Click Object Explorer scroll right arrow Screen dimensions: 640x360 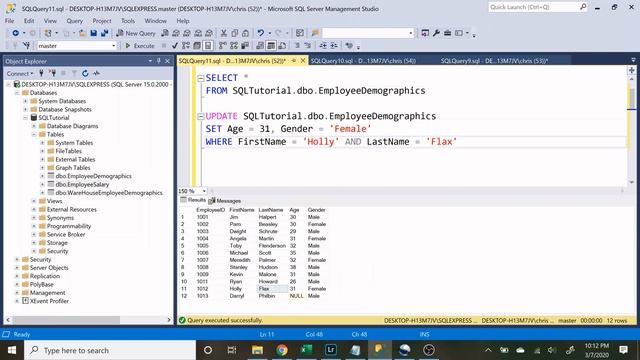coord(169,320)
